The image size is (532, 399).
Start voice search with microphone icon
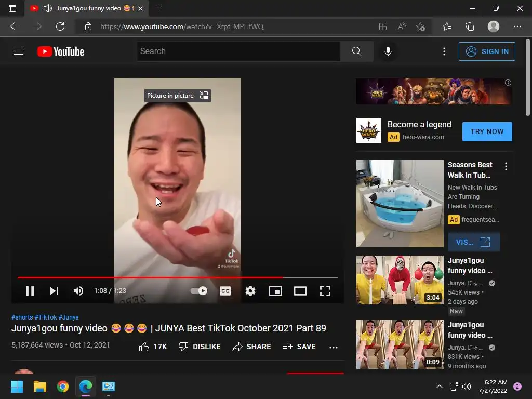(x=388, y=51)
